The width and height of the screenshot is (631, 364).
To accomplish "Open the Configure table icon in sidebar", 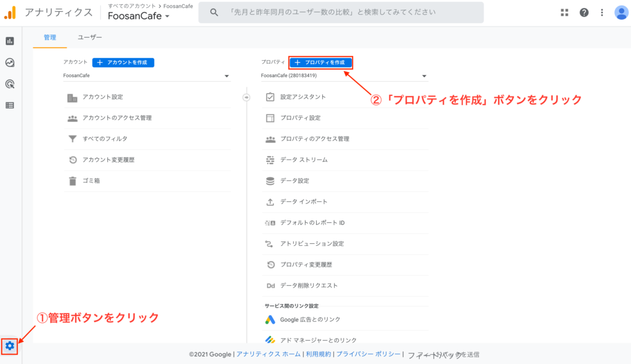I will (10, 105).
